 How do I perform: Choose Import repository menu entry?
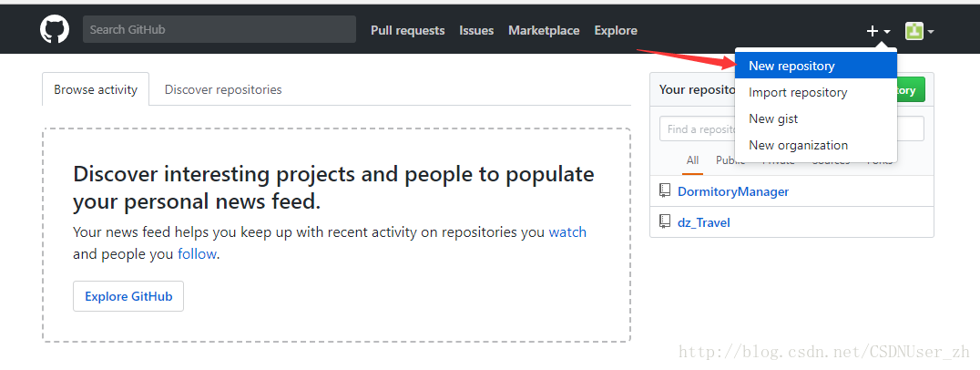[x=816, y=92]
